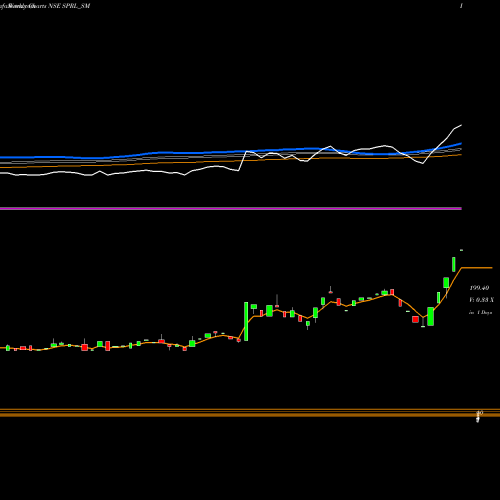Click the tall green breakout candle mid-chart
Screen dimensions: 500x500
coord(246,321)
